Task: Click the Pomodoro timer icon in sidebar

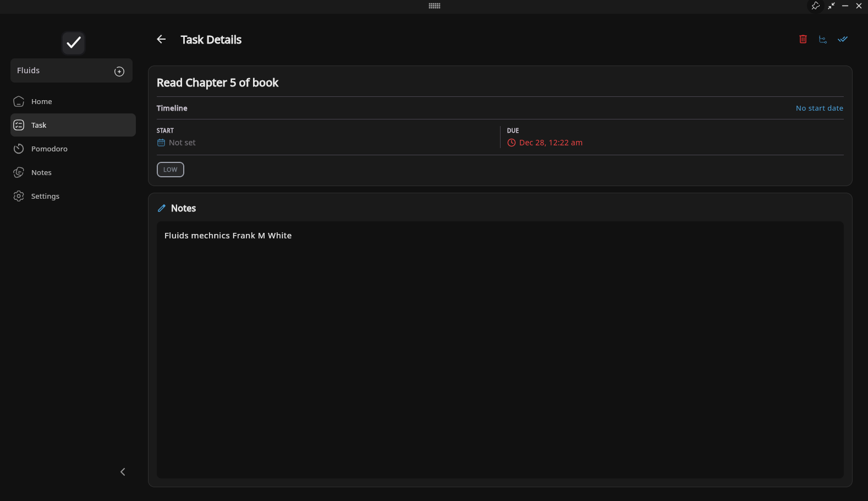Action: pyautogui.click(x=19, y=149)
